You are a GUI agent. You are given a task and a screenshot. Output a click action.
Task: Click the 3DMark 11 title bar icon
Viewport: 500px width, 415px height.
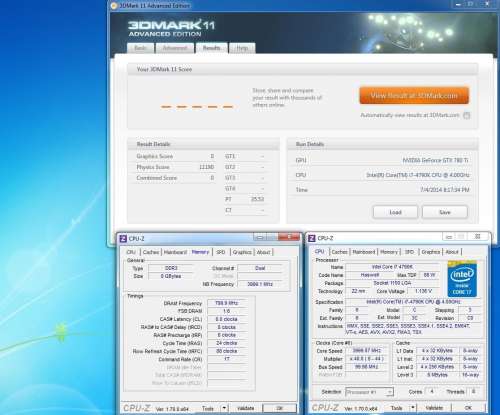tap(114, 6)
